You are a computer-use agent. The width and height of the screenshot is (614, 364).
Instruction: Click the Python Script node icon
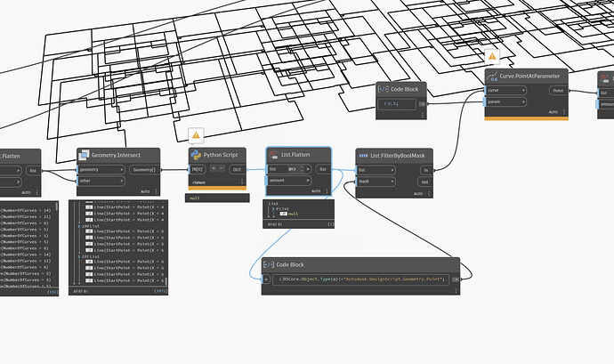pos(195,155)
